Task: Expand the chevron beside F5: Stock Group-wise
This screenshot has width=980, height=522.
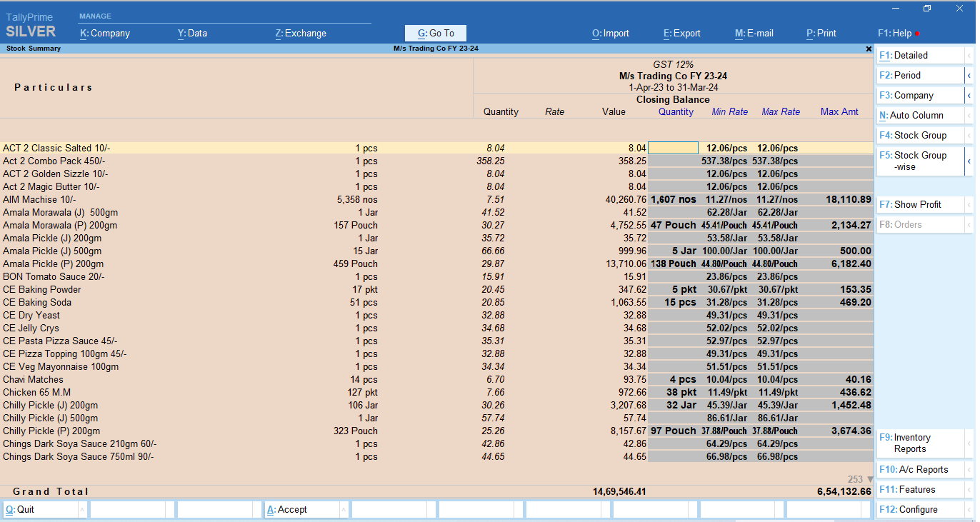Action: tap(969, 161)
